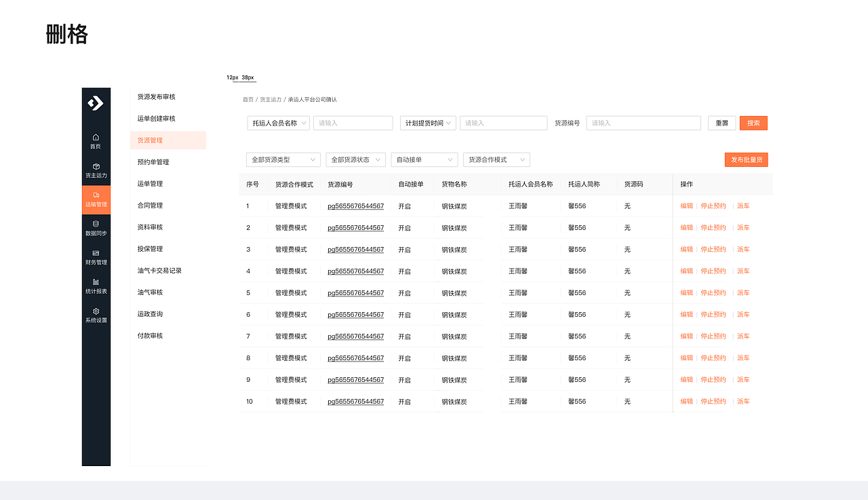Screen dimensions: 868x500
Task: Click 编辑 in row 8
Action: [x=687, y=358]
